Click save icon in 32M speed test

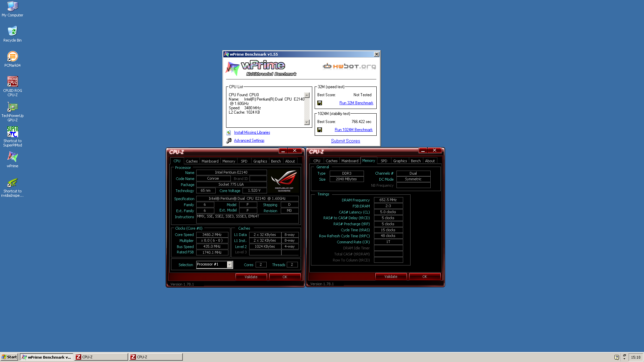[x=320, y=103]
